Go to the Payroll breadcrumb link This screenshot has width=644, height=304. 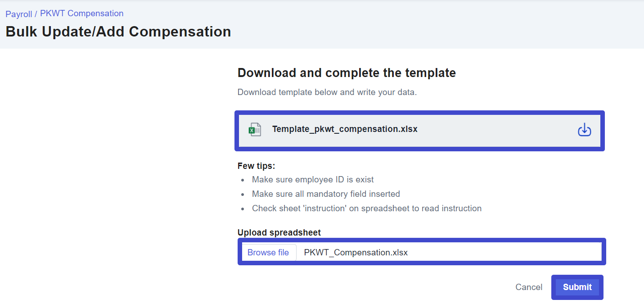tap(18, 14)
